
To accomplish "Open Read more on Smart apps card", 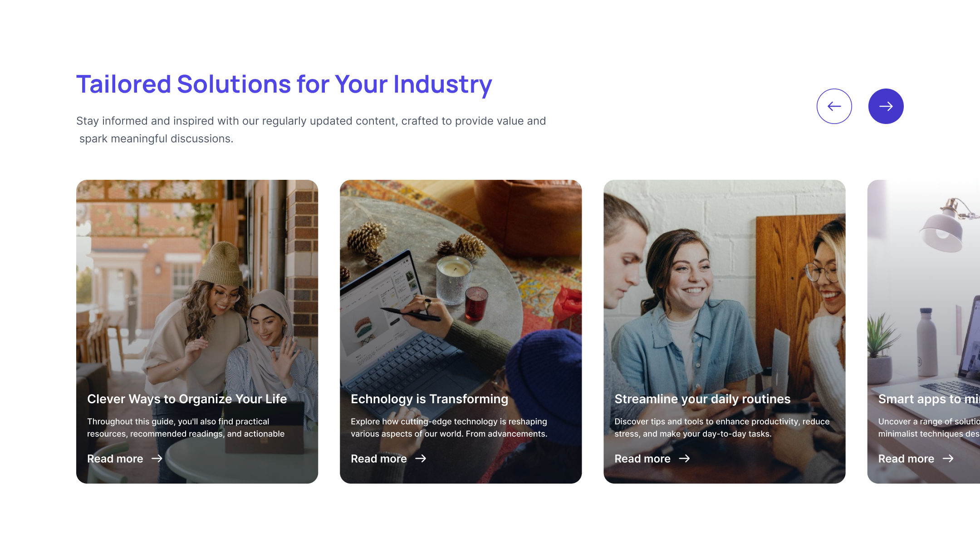I will point(906,459).
